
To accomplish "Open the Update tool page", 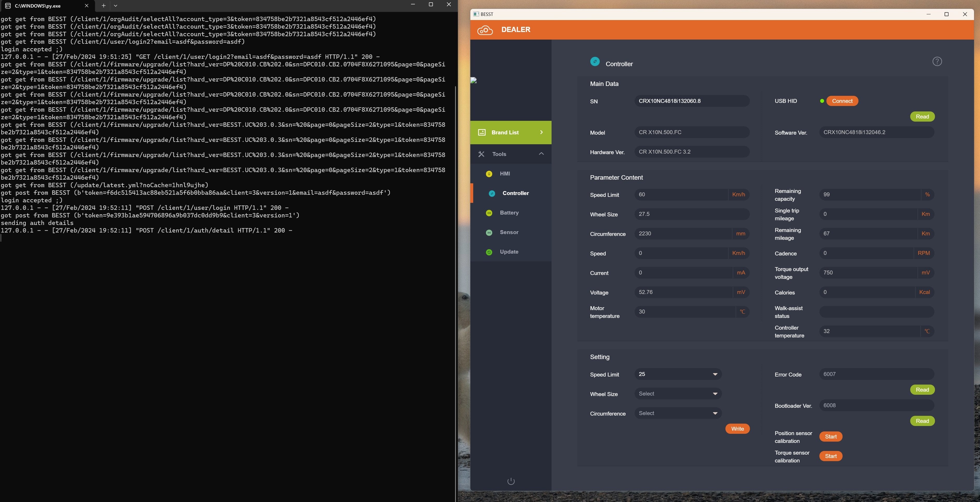I will 511,252.
